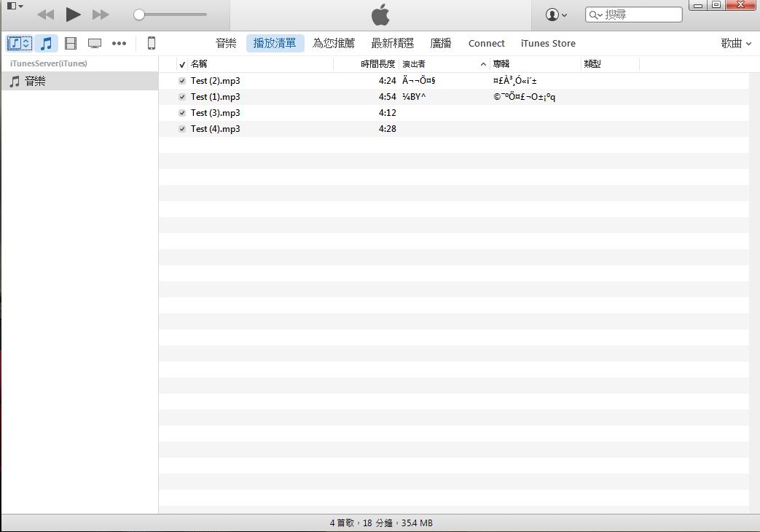The height and width of the screenshot is (532, 760).
Task: Sort by the 類型 column header
Action: tap(610, 64)
